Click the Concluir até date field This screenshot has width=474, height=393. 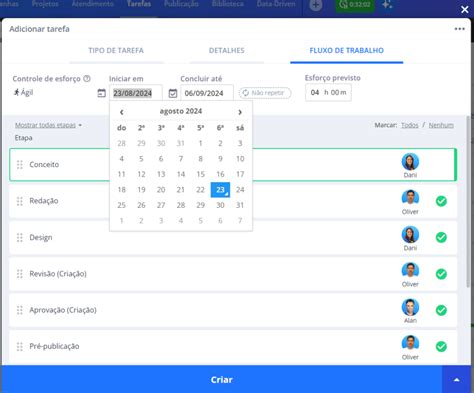207,93
